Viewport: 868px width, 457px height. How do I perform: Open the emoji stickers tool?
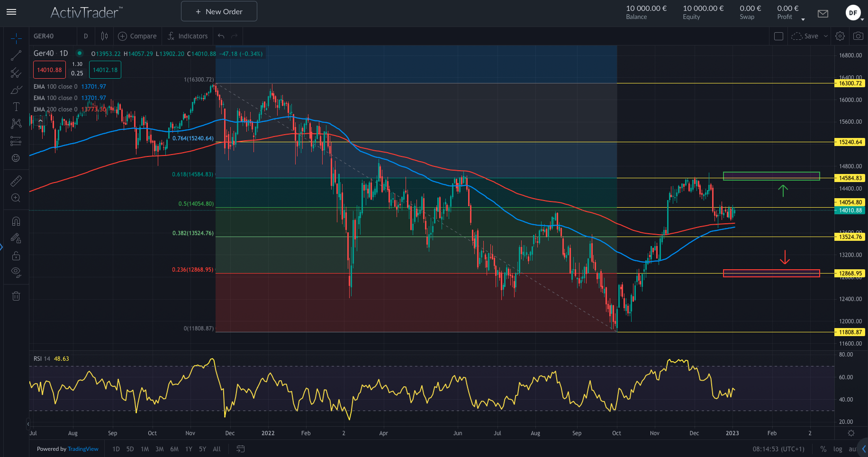[x=16, y=158]
